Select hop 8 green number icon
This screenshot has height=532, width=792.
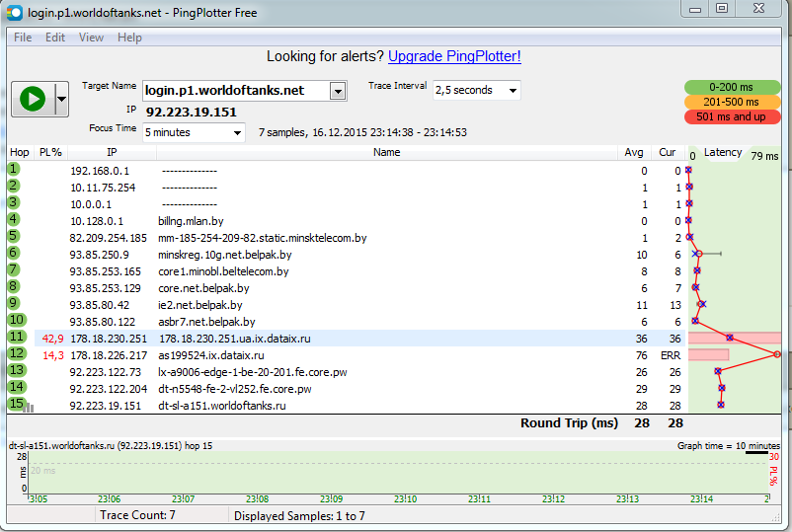pyautogui.click(x=14, y=286)
